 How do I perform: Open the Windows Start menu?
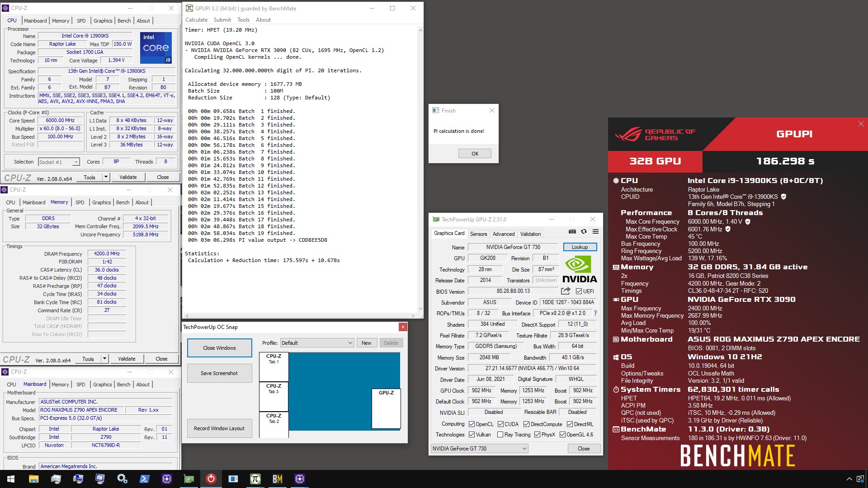pyautogui.click(x=11, y=479)
